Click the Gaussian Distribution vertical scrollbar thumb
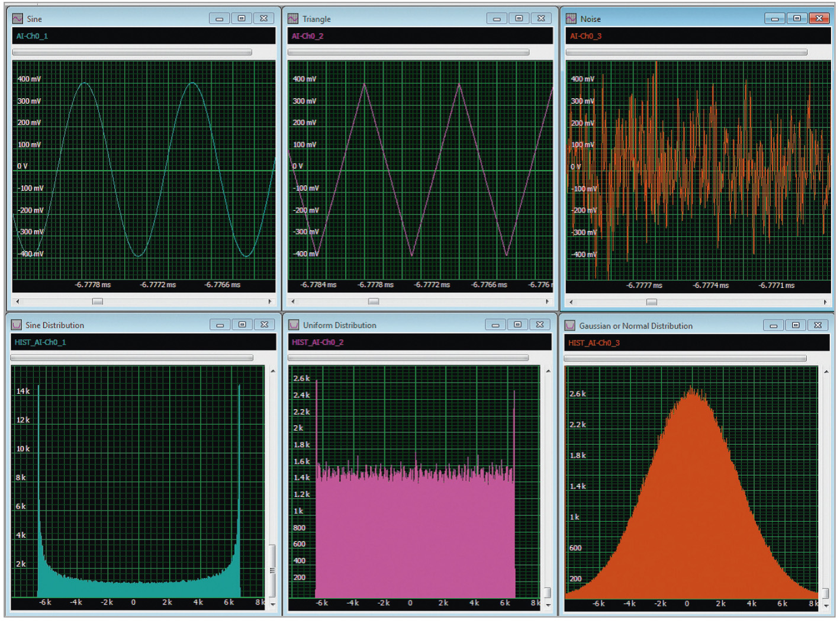This screenshot has height=623, width=840. point(826,593)
